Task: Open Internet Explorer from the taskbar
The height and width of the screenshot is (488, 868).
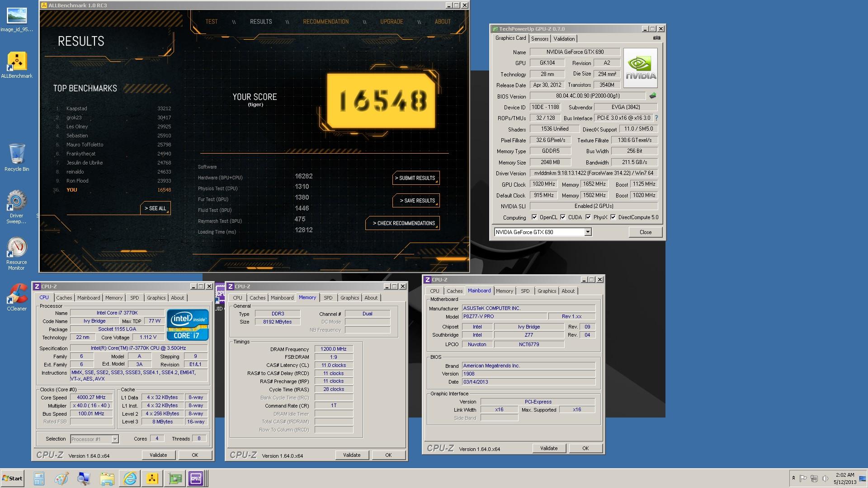Action: pyautogui.click(x=130, y=479)
